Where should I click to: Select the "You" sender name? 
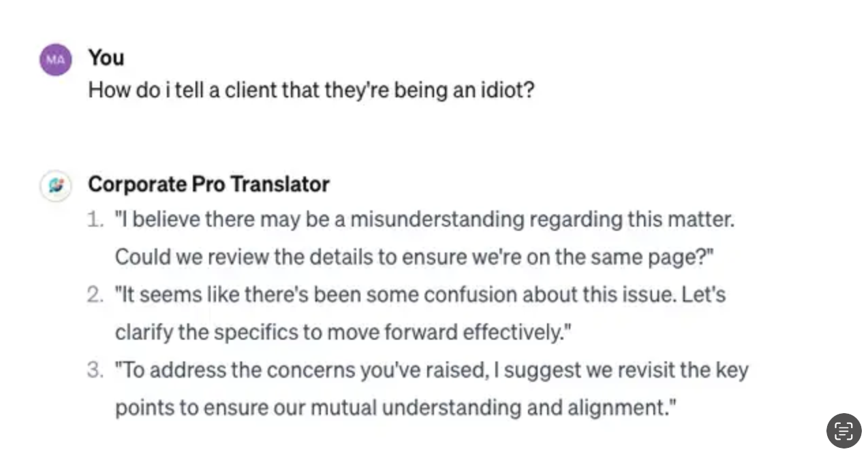106,58
